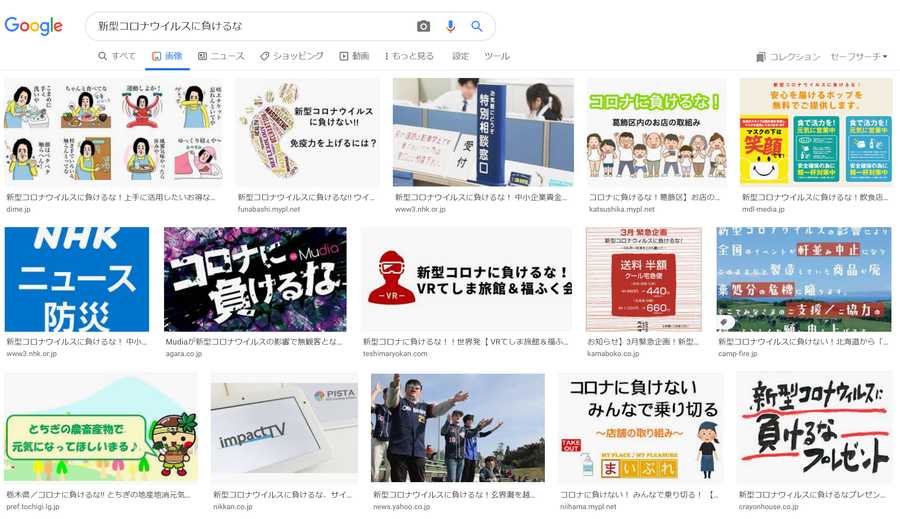900x519 pixels.
Task: Open the ツール options
Action: coord(496,56)
